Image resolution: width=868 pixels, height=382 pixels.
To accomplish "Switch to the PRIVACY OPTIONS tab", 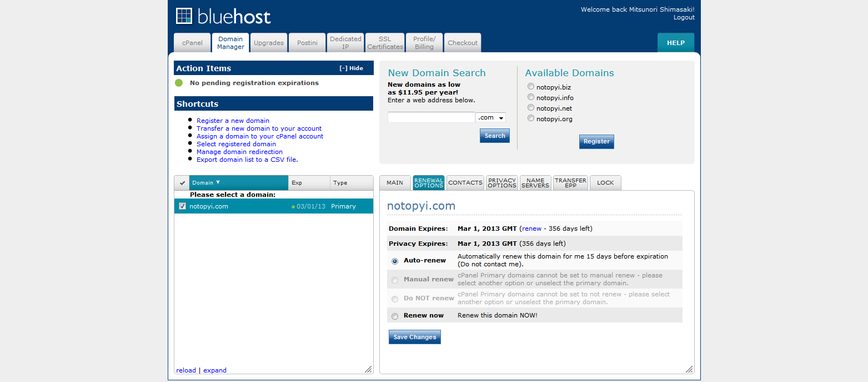I will pyautogui.click(x=502, y=183).
